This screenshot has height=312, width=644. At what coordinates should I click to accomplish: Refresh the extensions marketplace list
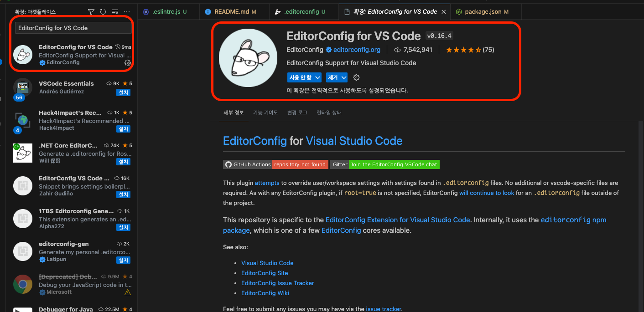point(103,12)
